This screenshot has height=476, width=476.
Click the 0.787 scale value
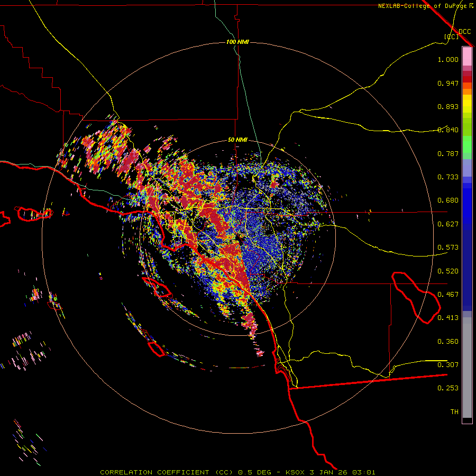click(x=448, y=153)
